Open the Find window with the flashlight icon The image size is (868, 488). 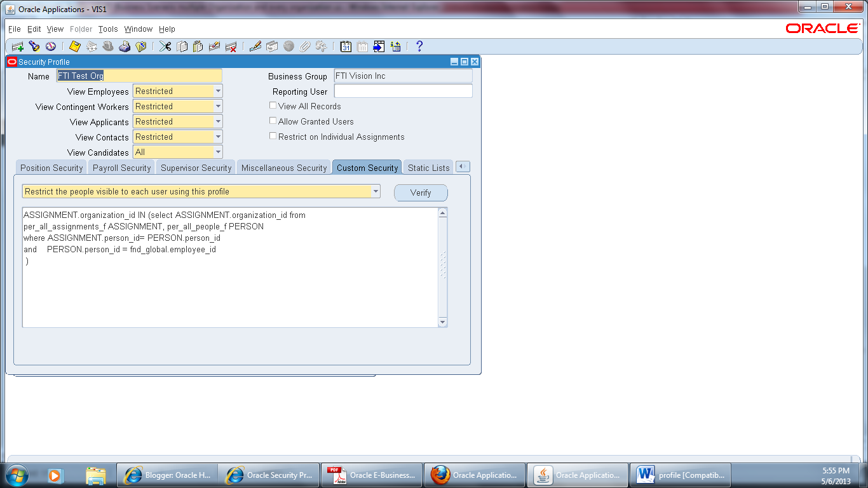pos(33,46)
